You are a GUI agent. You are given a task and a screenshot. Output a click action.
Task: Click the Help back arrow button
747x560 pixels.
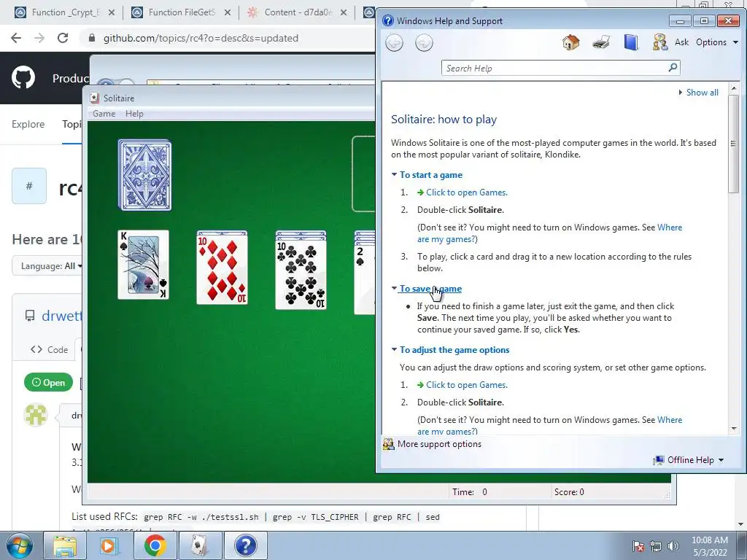click(x=394, y=43)
